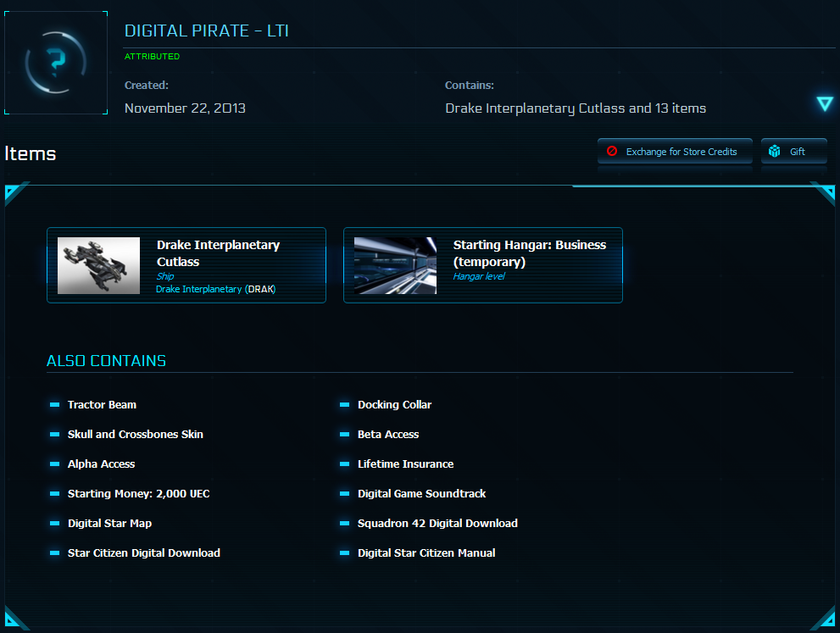
Task: Click the DIGITAL PIRATE - LTI title
Action: pos(207,31)
